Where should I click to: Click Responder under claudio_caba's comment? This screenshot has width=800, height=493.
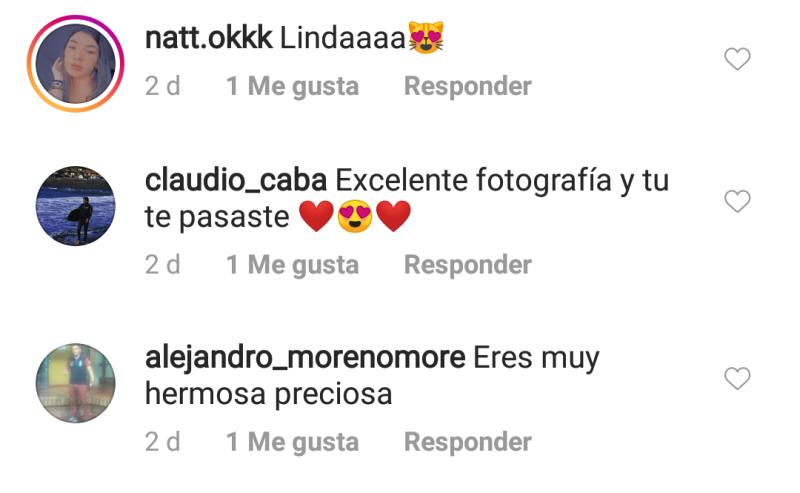point(467,264)
